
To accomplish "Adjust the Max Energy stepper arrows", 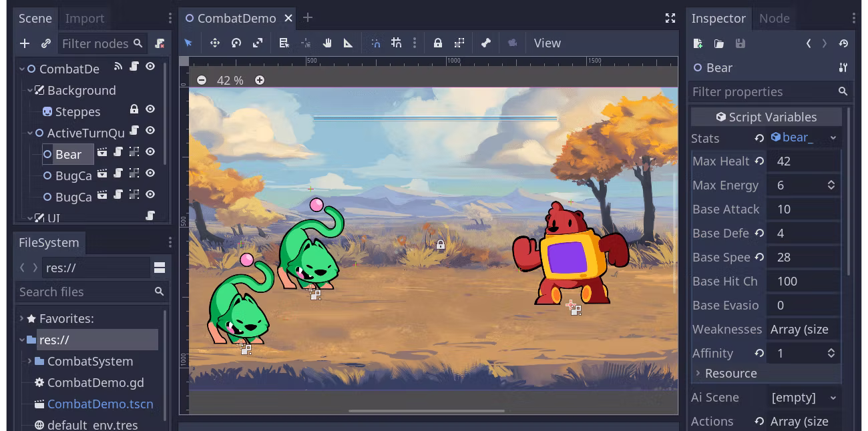I will point(831,185).
